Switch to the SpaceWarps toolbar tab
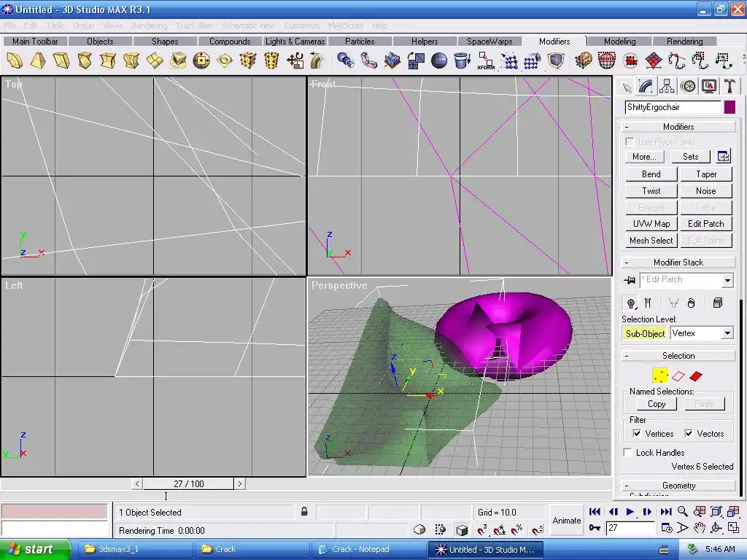Viewport: 747px width, 560px height. coord(489,42)
